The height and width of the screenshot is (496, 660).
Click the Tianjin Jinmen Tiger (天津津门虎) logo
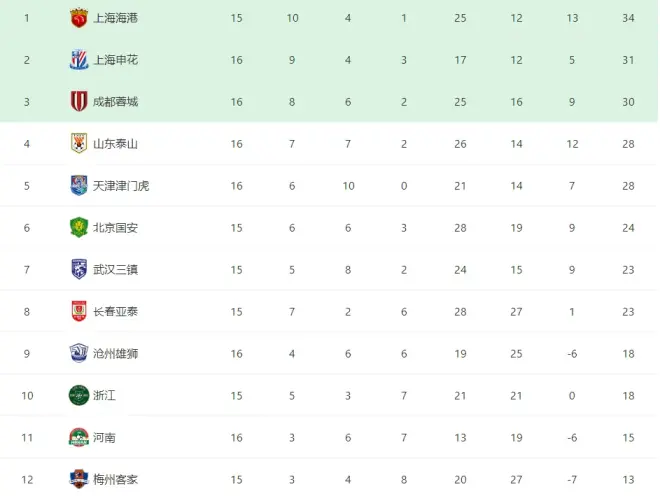[79, 186]
